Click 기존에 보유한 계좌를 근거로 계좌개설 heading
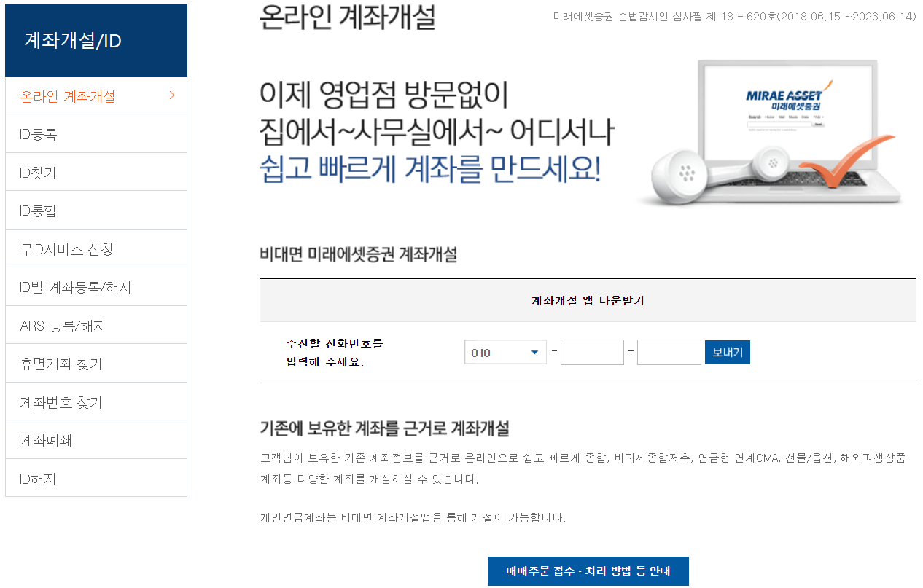Viewport: 923px width, 588px height. click(384, 428)
